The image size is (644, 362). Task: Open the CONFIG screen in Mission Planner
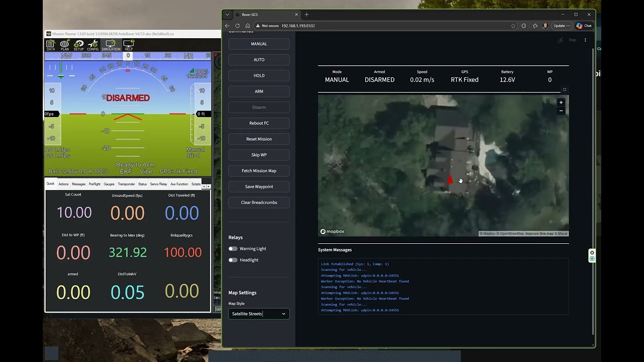coord(93,46)
